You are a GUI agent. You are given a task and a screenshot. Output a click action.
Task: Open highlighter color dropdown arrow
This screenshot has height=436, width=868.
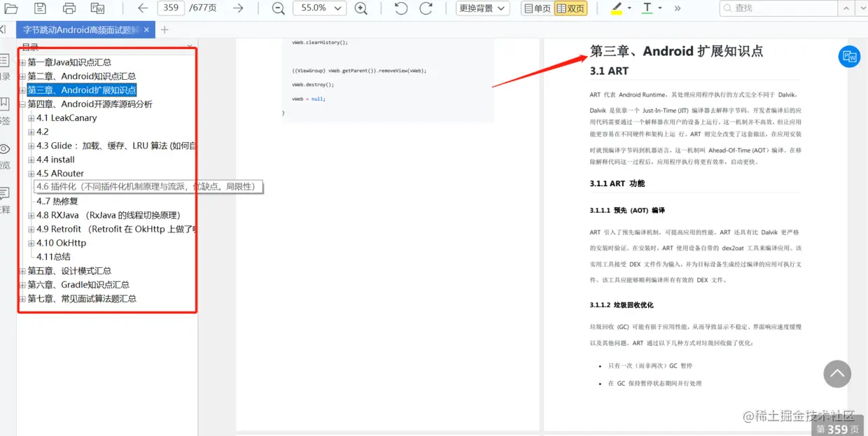click(629, 8)
